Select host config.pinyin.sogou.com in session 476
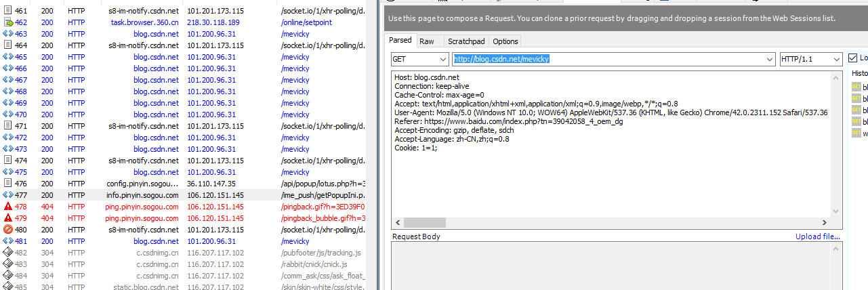 (x=143, y=184)
